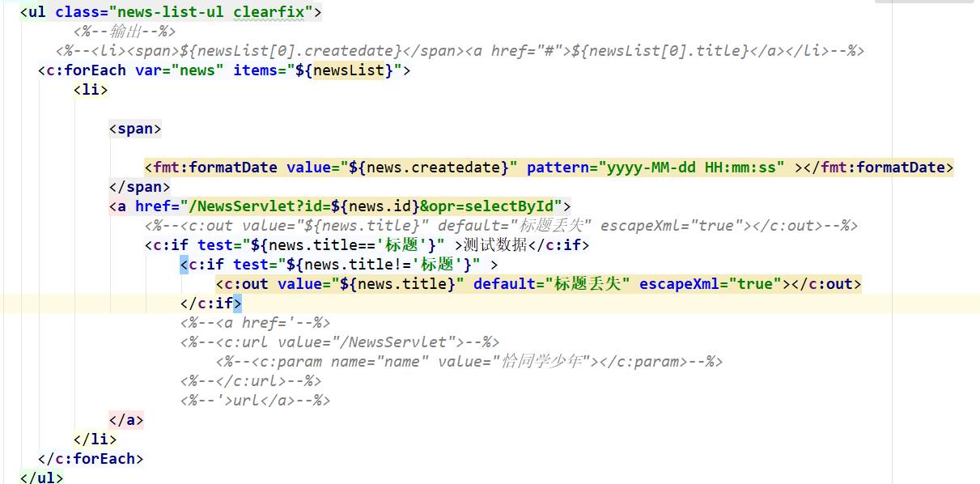Click escapeXml="true" on the uncommented c:out line
Viewport: 980px width, 484px height.
pyautogui.click(x=711, y=284)
